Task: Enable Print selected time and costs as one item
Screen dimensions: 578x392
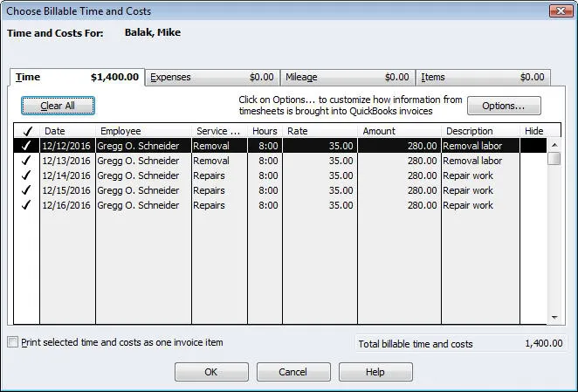Action: pyautogui.click(x=12, y=342)
